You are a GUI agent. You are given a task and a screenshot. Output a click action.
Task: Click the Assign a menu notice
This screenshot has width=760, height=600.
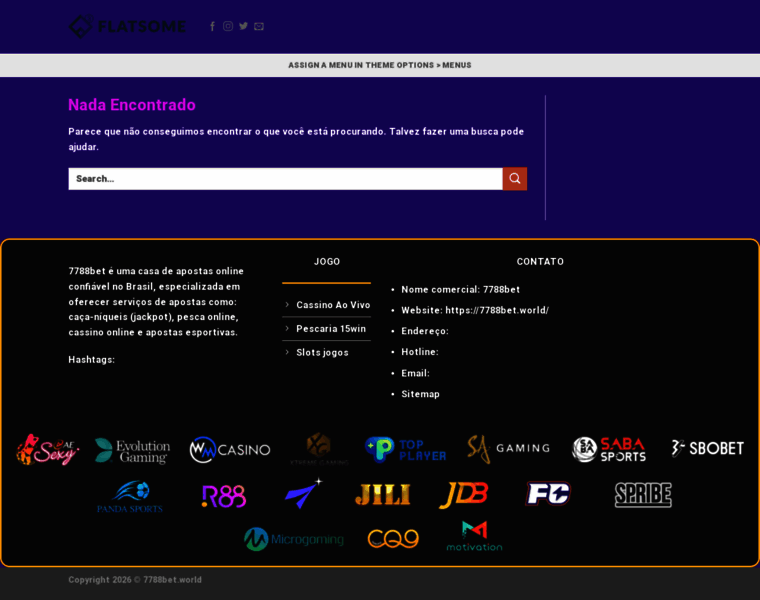coord(380,65)
